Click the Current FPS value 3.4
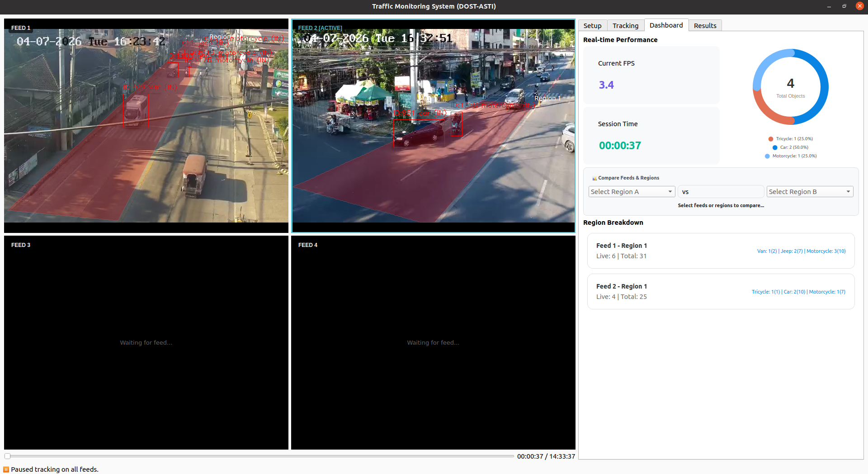868x474 pixels. pyautogui.click(x=606, y=85)
